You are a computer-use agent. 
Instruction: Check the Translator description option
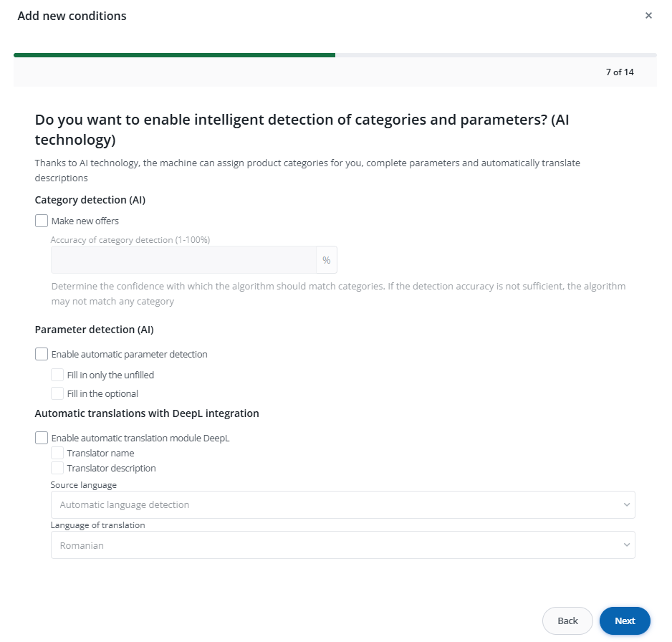[57, 468]
